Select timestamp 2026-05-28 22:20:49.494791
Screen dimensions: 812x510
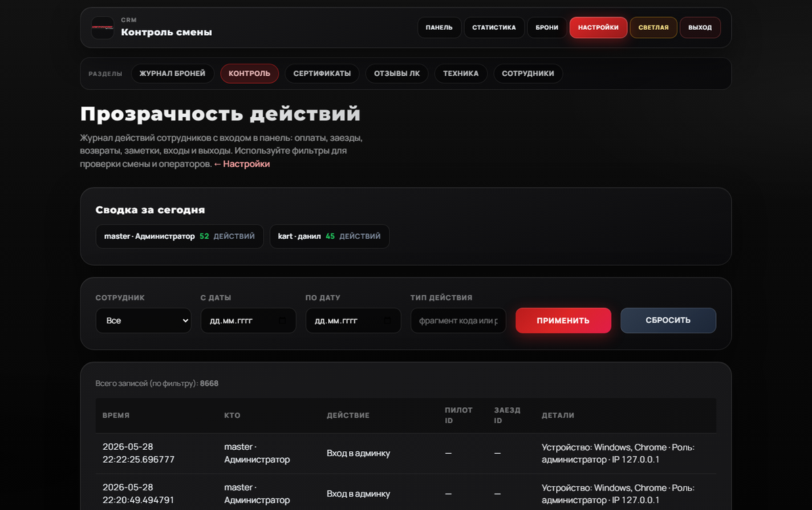tap(139, 494)
